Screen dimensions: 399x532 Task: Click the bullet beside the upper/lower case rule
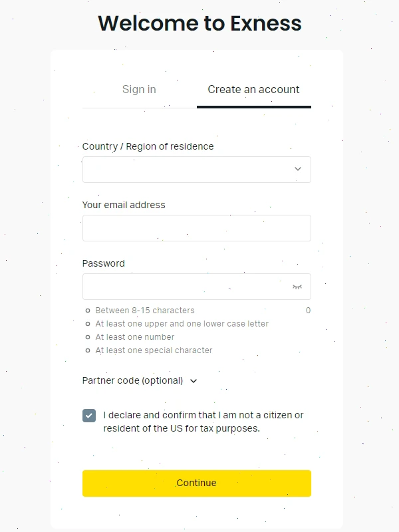tap(87, 324)
